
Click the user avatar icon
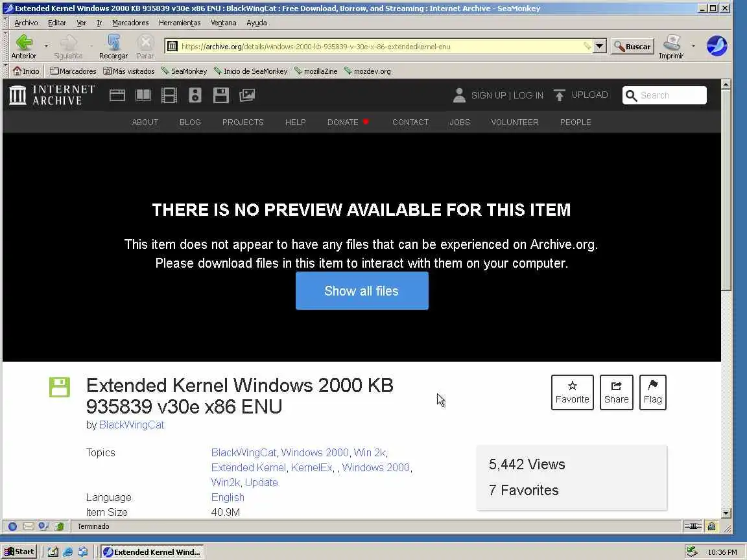pos(459,95)
